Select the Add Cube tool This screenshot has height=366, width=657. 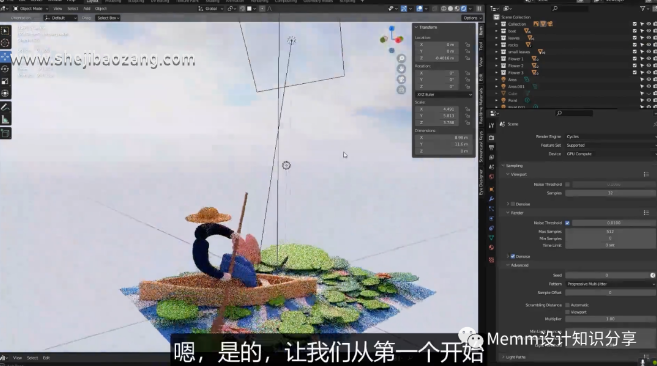coord(5,133)
